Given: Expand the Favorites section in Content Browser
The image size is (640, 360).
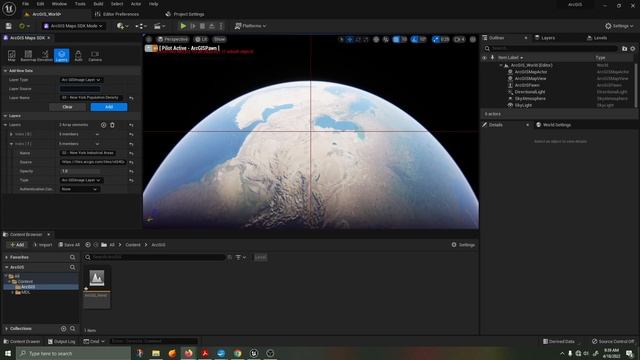Looking at the screenshot, I should [7, 258].
